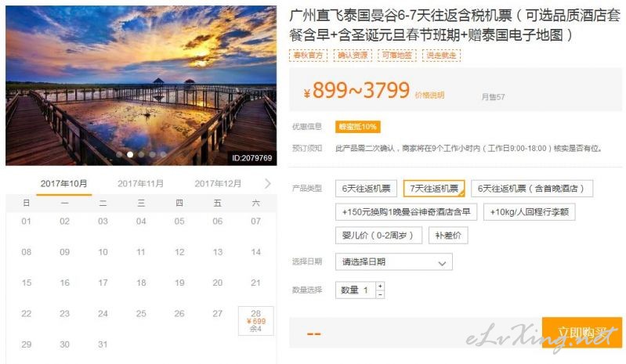The image size is (626, 364).
Task: Click the 蜂蜜抵10% discount badge
Action: (358, 127)
